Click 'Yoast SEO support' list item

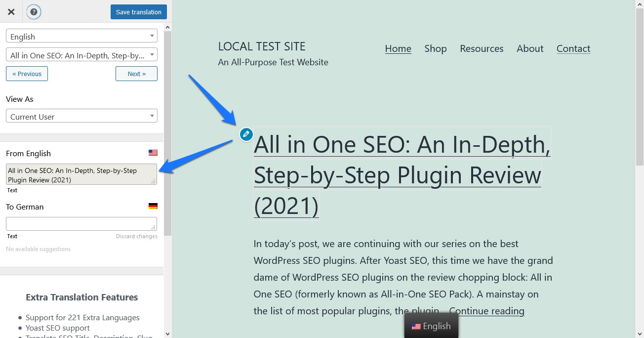(x=58, y=328)
